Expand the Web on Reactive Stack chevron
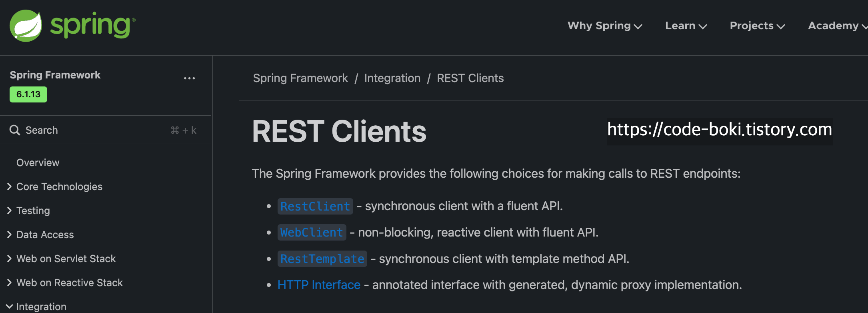868x313 pixels. 9,283
